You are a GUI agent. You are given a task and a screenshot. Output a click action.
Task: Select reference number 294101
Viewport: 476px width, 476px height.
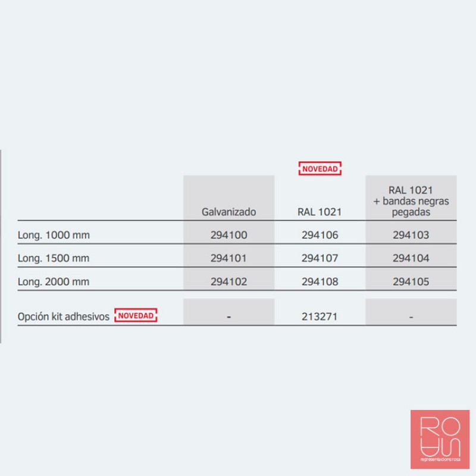[x=228, y=258]
